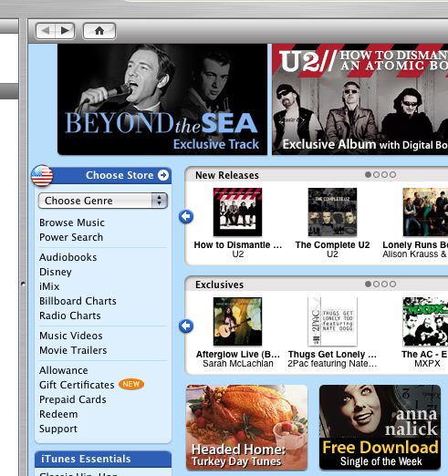The width and height of the screenshot is (448, 476).
Task: Go back with the left arrow button
Action: tap(46, 31)
